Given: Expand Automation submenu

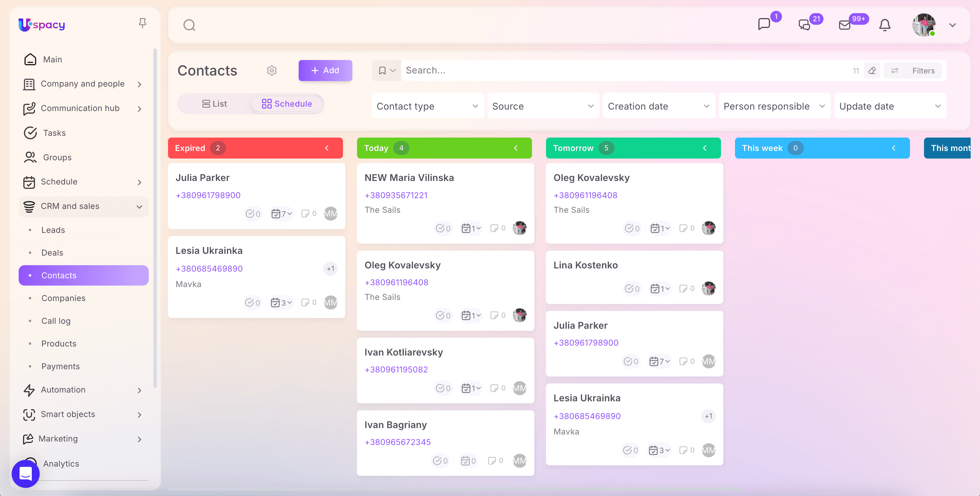Looking at the screenshot, I should tap(140, 390).
